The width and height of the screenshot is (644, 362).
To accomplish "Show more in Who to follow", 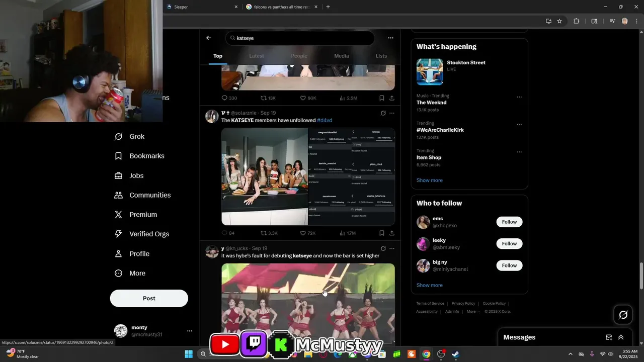I will [x=429, y=285].
